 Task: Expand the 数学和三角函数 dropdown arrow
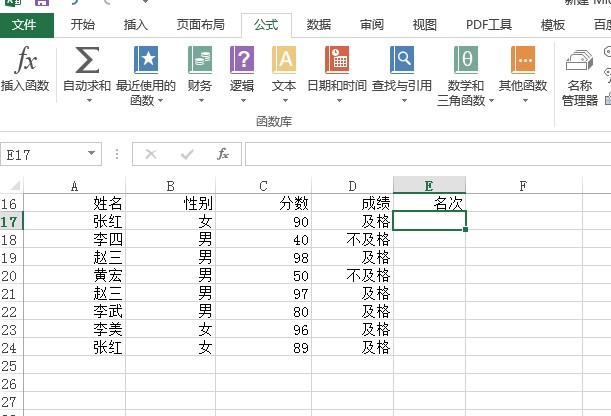491,100
